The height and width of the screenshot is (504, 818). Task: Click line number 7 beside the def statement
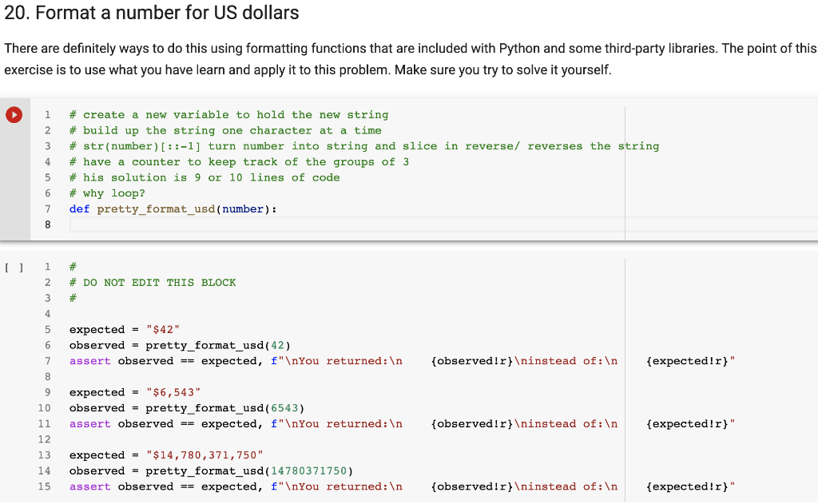point(47,208)
